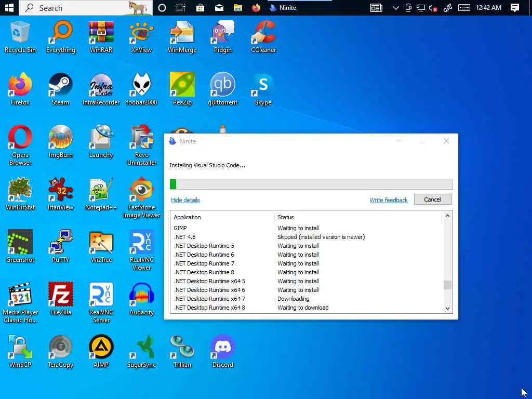Select the Audacity desktop icon
Viewport: 532px width, 399px height.
141,299
